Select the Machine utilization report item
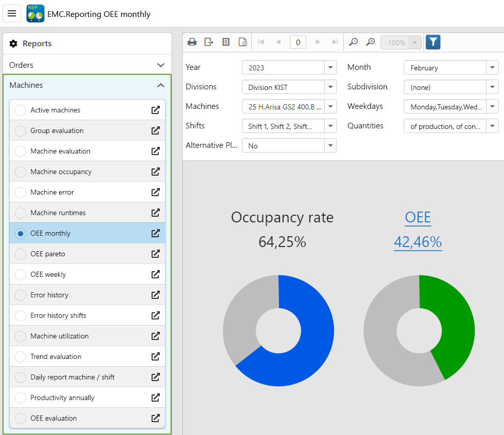 point(60,336)
